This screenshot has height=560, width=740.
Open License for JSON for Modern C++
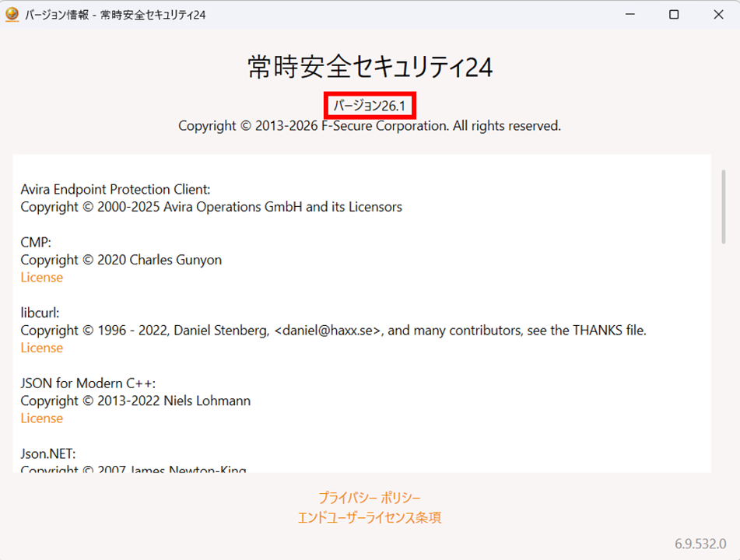tap(41, 418)
